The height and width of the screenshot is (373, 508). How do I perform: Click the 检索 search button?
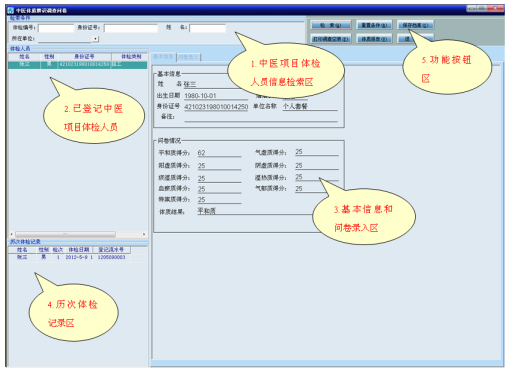tap(331, 25)
